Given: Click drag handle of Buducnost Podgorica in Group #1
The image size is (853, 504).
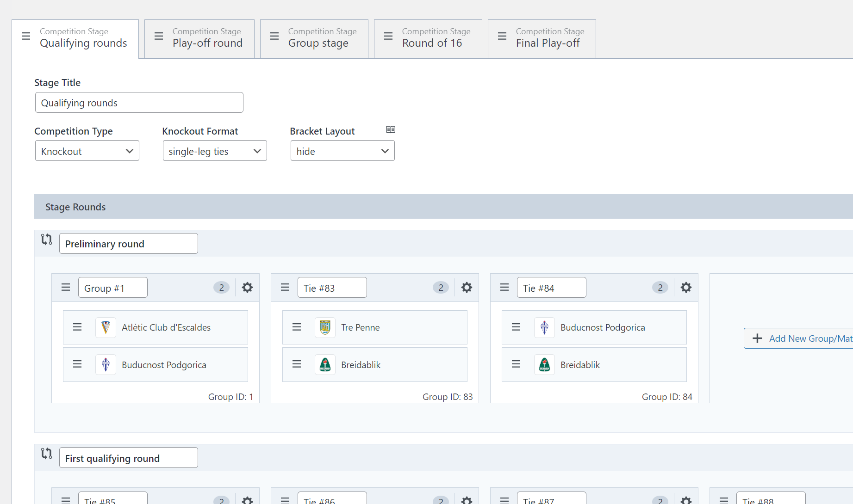Looking at the screenshot, I should 77,364.
